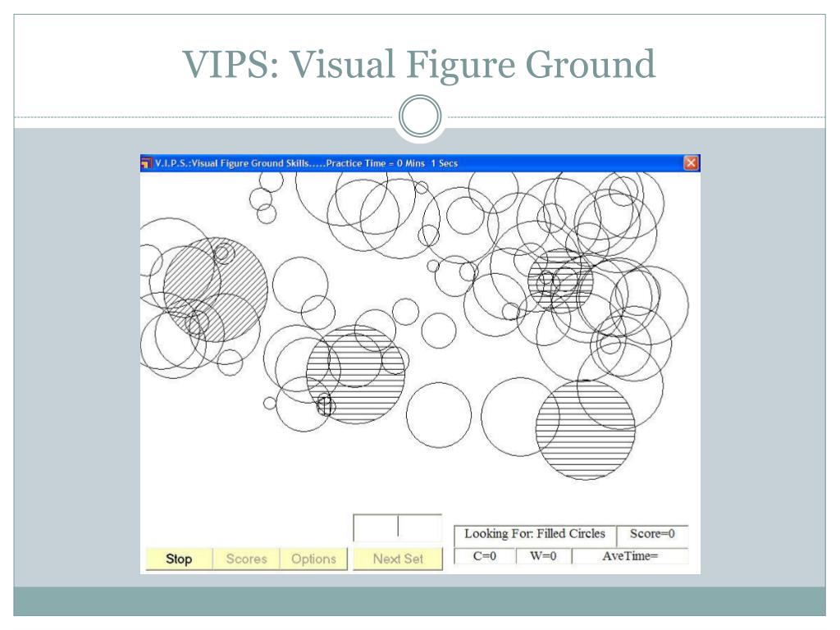Click the V.I.P.S. title bar app icon

click(x=146, y=163)
